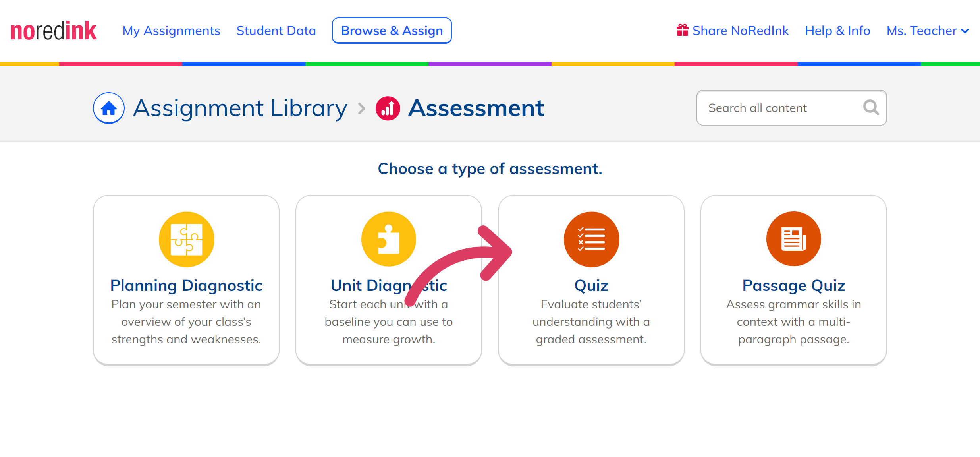
Task: Click the Browse & Assign button
Action: (x=392, y=31)
